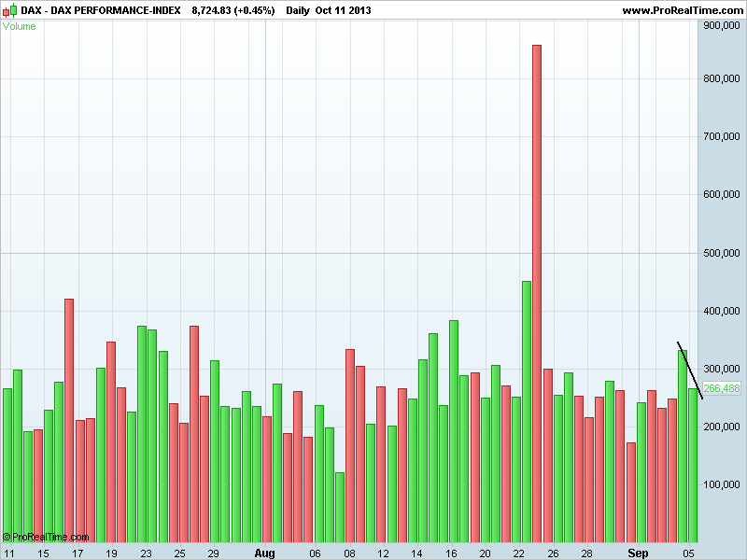Viewport: 747px width, 560px height.
Task: Click the date label 16 on time axis
Action: [451, 553]
